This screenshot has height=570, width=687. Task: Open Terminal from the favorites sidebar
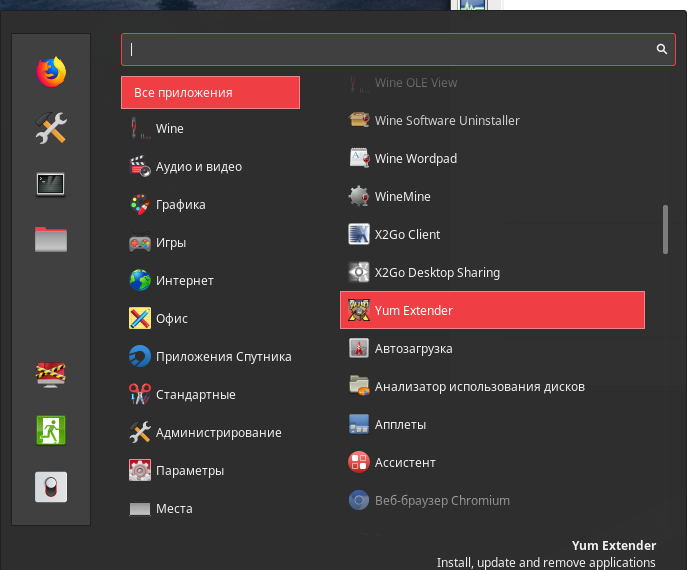point(51,184)
